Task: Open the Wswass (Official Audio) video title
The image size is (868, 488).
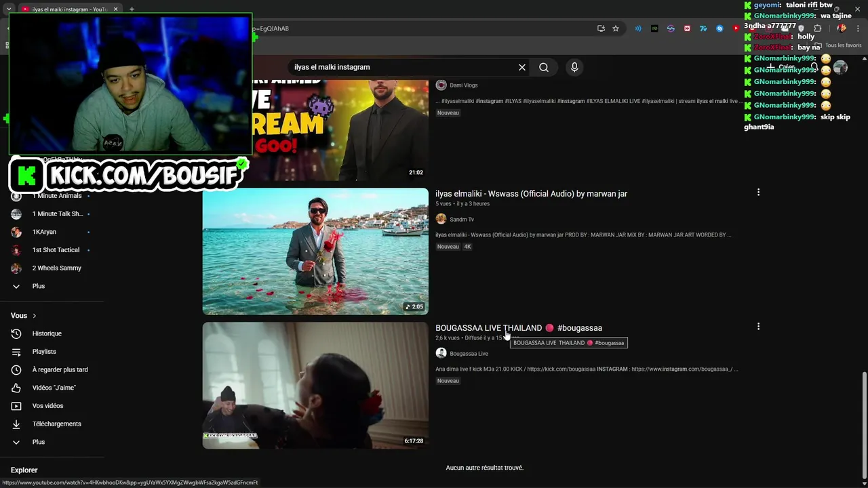Action: coord(531,194)
